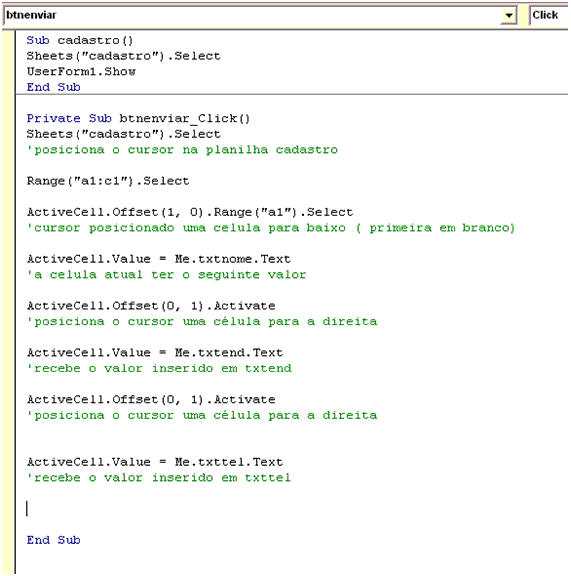Click first 'Sheets("cadastro").Select' under Sub cadastro
Screen dimensions: 571x576
(x=123, y=56)
